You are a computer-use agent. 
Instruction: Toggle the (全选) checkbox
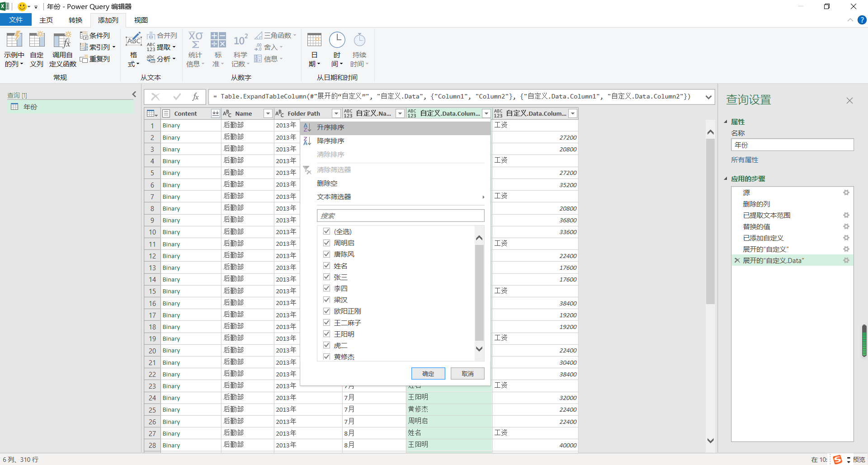(326, 231)
